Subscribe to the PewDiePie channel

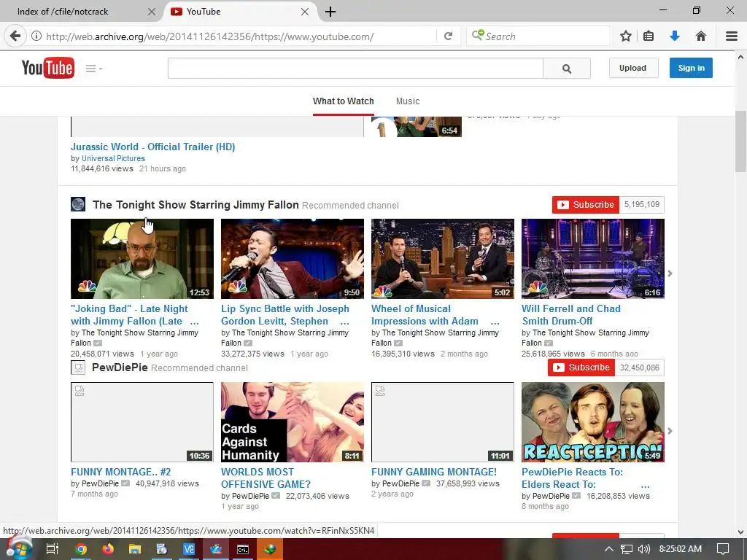pos(581,367)
